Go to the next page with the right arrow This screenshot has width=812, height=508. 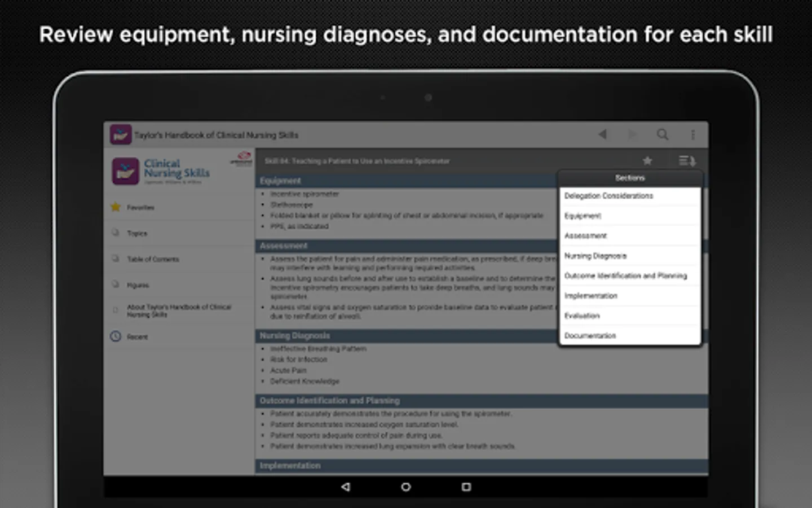(633, 134)
